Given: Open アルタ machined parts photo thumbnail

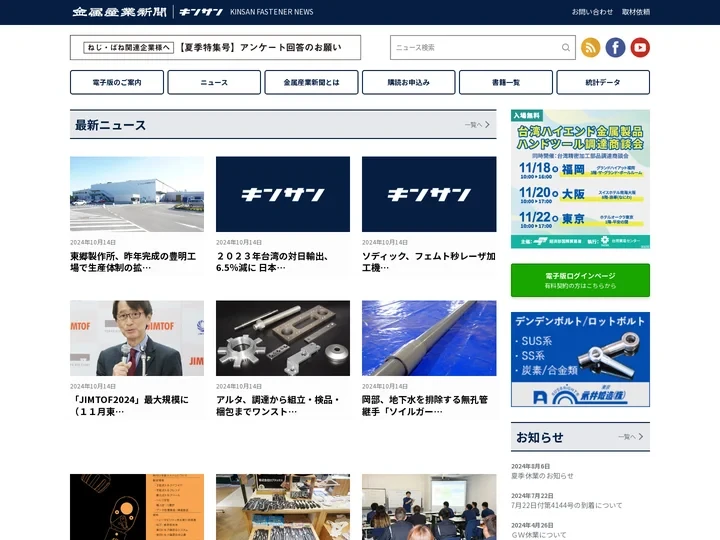Looking at the screenshot, I should (x=283, y=338).
